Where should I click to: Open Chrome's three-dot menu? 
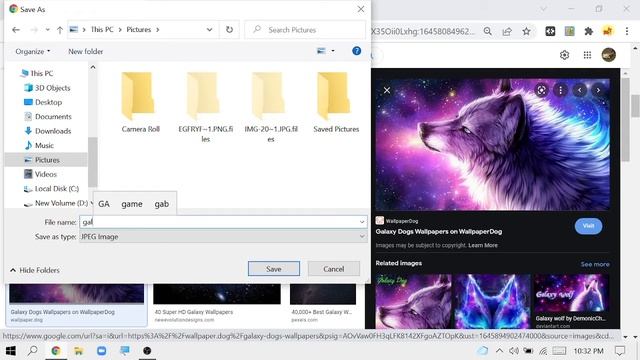(627, 31)
